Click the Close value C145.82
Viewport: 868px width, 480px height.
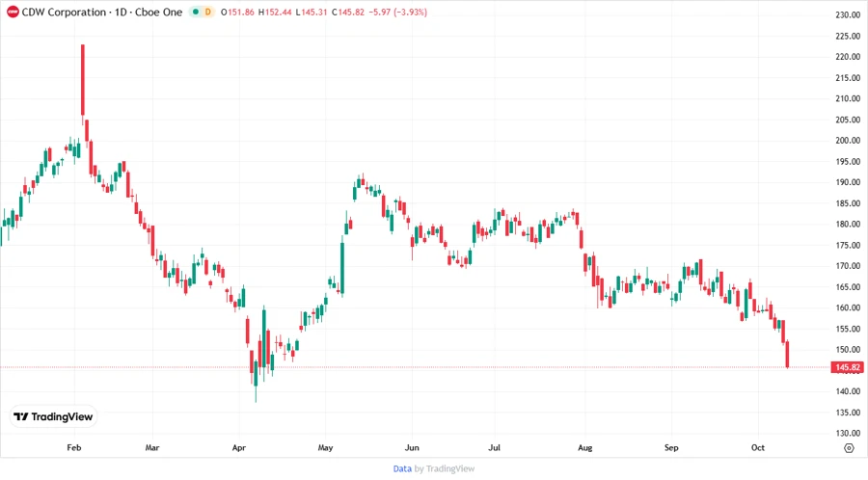pyautogui.click(x=348, y=13)
